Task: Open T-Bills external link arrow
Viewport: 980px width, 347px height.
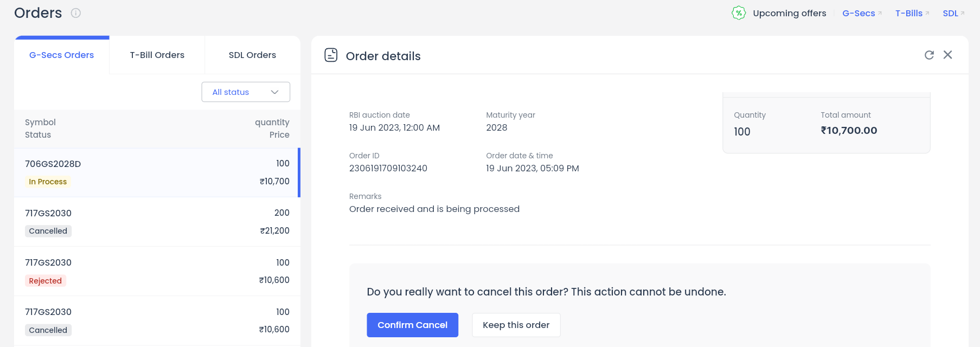Action: pyautogui.click(x=927, y=13)
